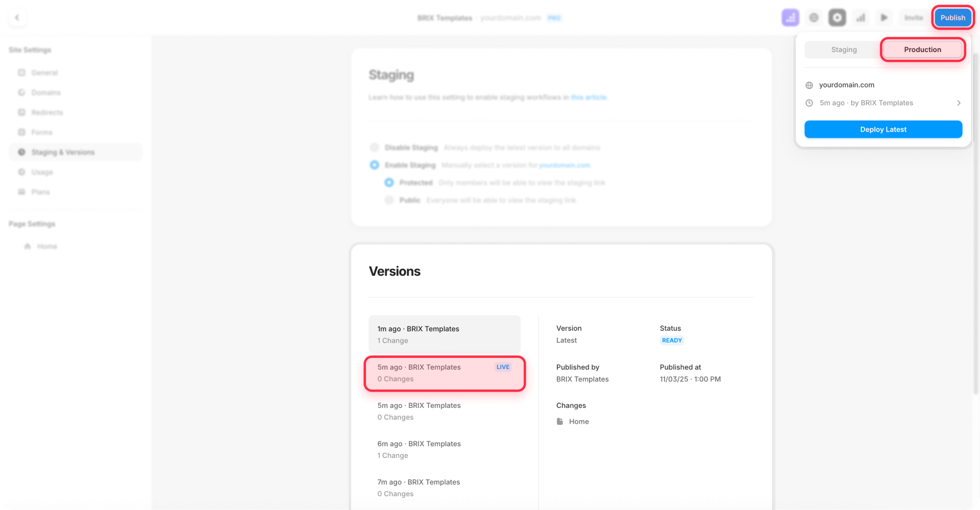
Task: Open the this article help link
Action: click(589, 97)
